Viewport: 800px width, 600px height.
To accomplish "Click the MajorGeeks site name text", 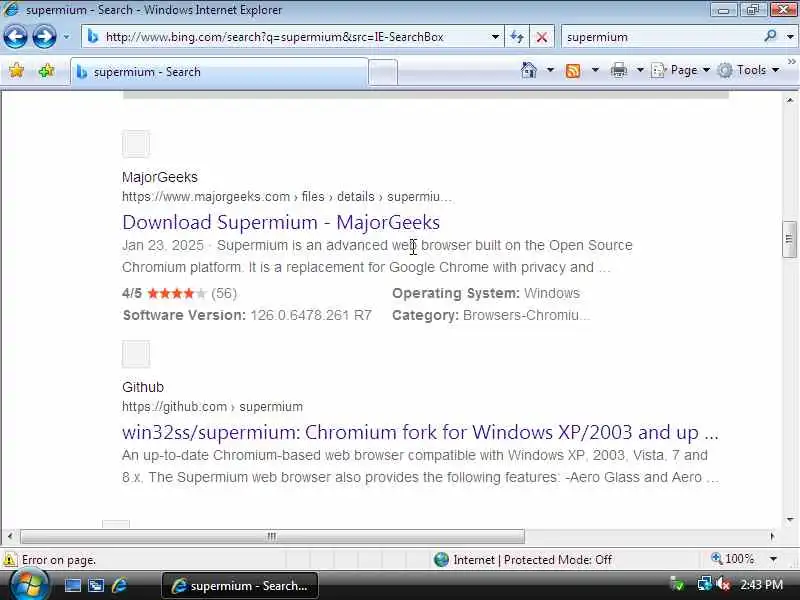I will (x=160, y=177).
